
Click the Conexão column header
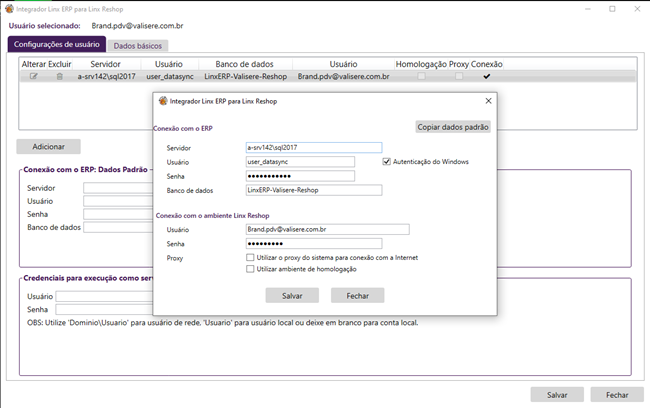(x=487, y=64)
